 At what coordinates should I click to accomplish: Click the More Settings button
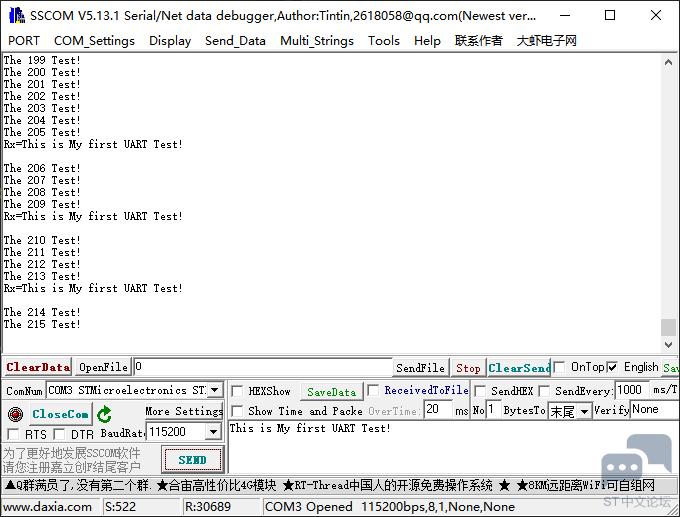click(x=184, y=411)
